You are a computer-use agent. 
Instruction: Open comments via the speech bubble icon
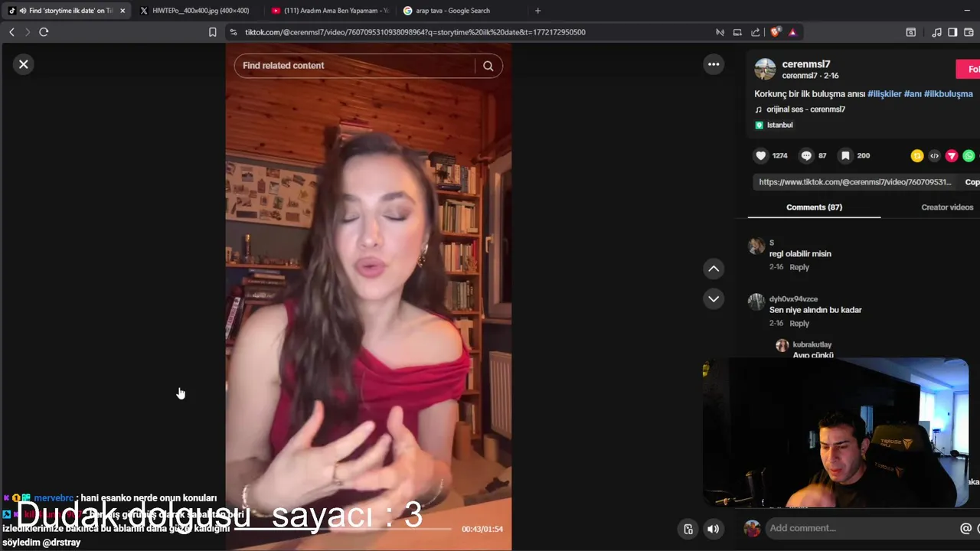(x=806, y=155)
